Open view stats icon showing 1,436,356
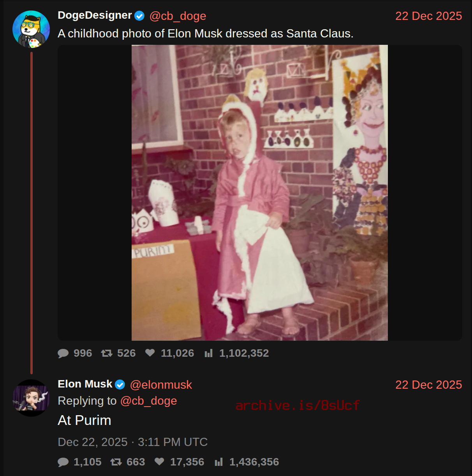Viewport: 472px width, 476px height. (x=219, y=462)
